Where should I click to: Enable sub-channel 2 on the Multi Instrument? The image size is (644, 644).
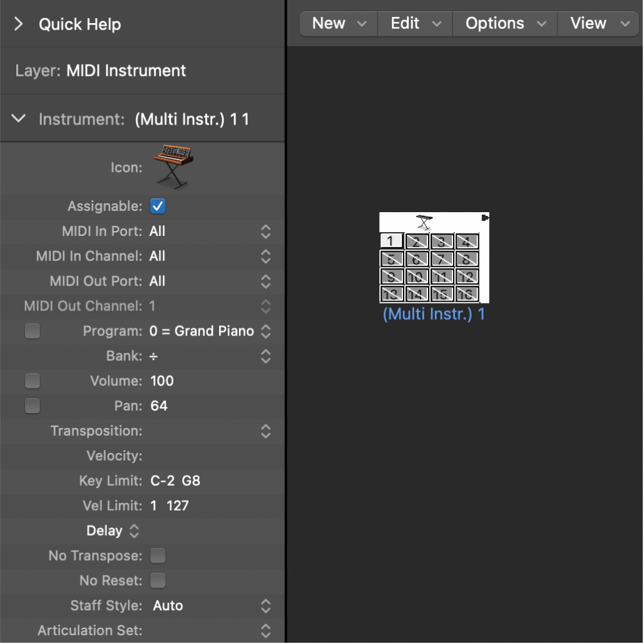click(x=417, y=240)
